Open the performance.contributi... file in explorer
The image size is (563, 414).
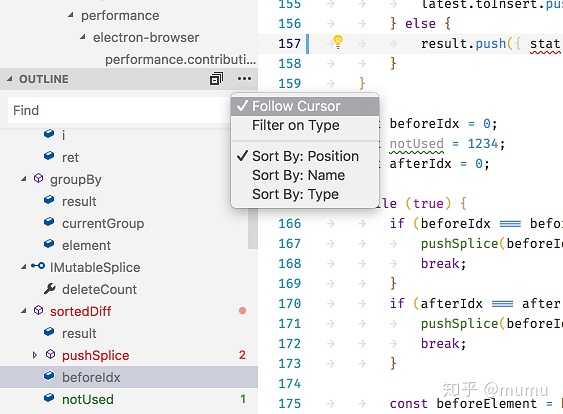(x=180, y=59)
